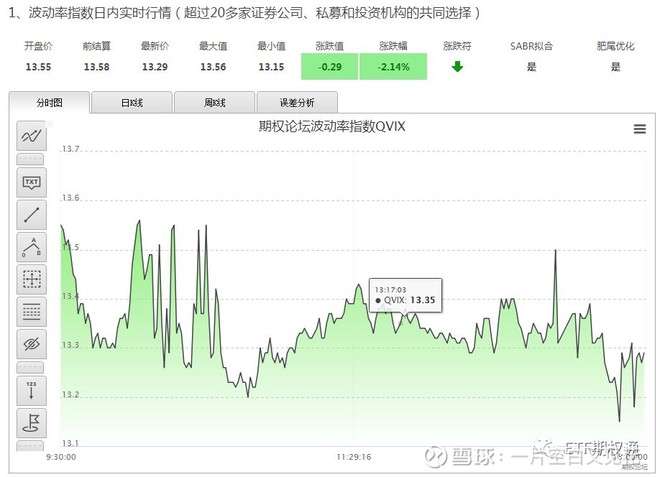Switch to the 周K线 tab
660x477 pixels.
tap(215, 102)
